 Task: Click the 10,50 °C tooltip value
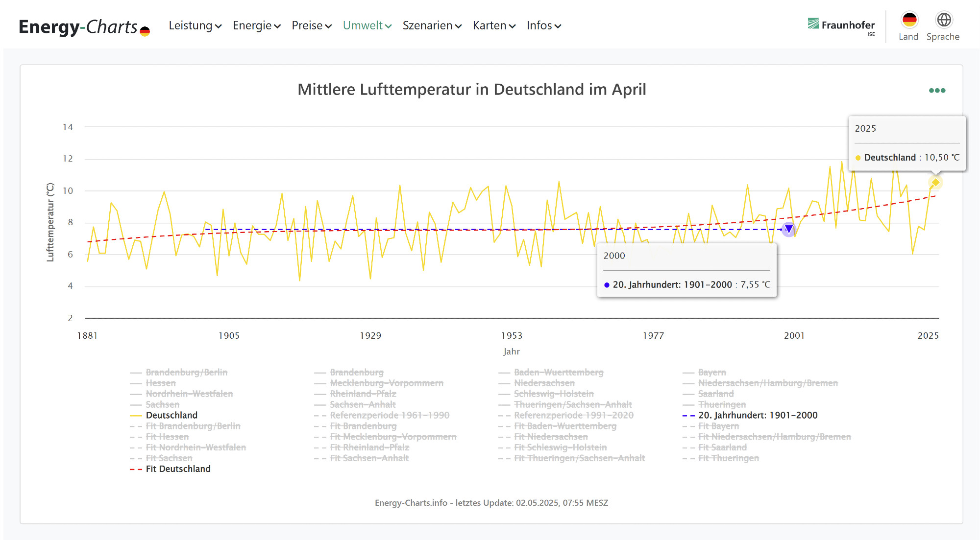tap(942, 158)
